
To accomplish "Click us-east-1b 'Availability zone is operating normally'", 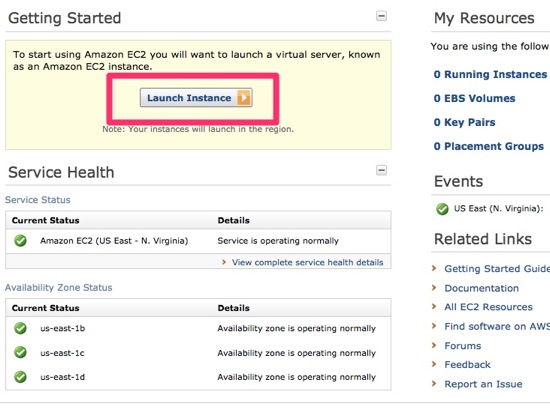I will 296,329.
